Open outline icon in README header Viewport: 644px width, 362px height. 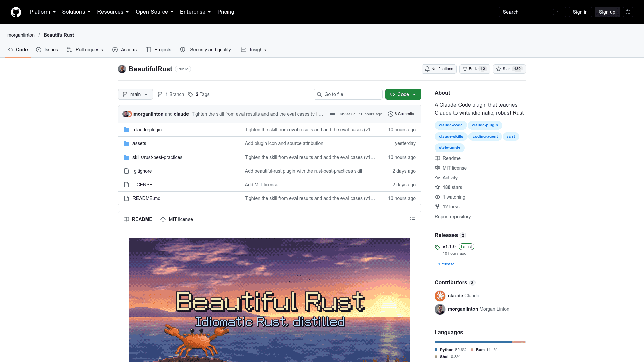413,219
